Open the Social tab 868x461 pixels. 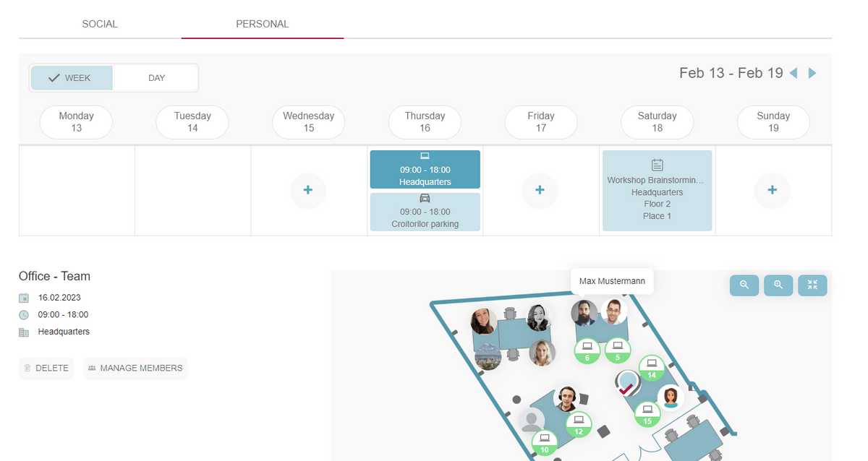pos(100,24)
